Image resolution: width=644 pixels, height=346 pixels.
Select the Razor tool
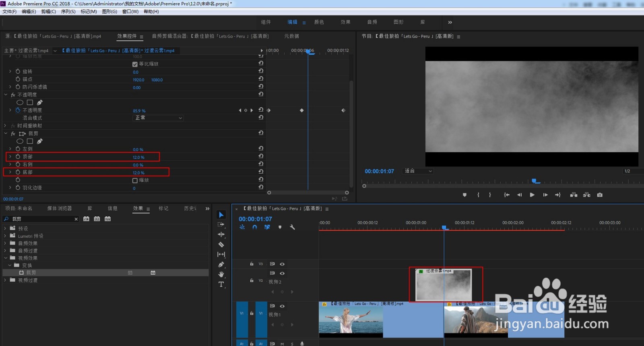pos(221,244)
